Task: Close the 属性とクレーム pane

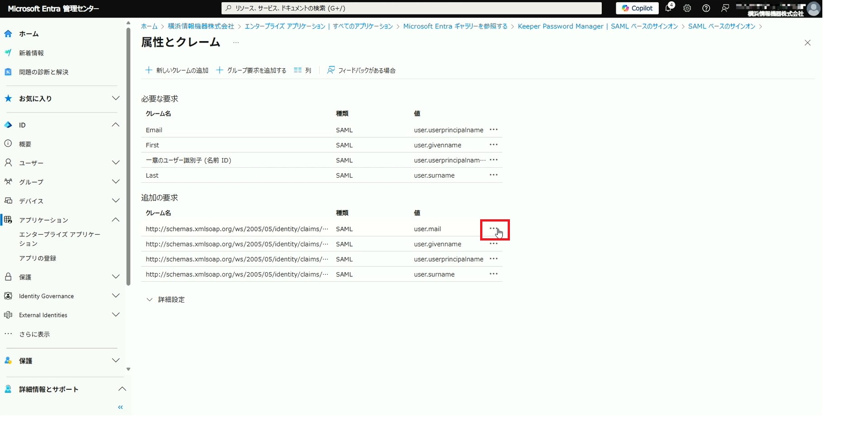Action: coord(807,43)
